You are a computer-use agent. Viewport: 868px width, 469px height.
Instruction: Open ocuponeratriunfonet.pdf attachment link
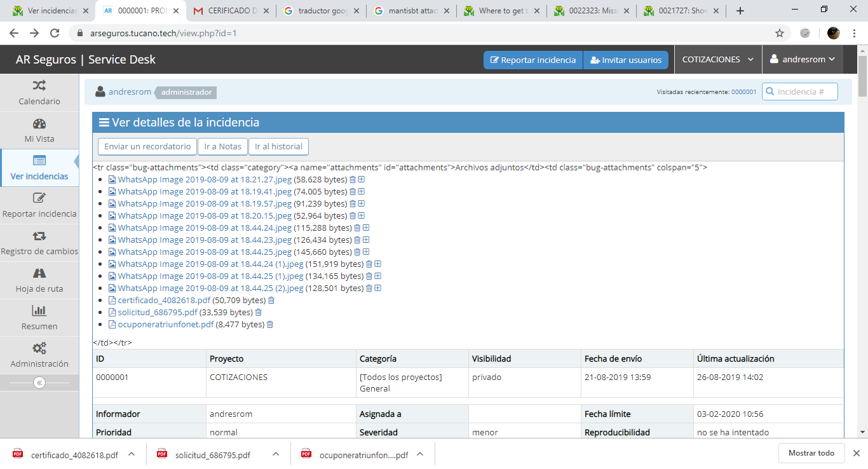(x=165, y=325)
